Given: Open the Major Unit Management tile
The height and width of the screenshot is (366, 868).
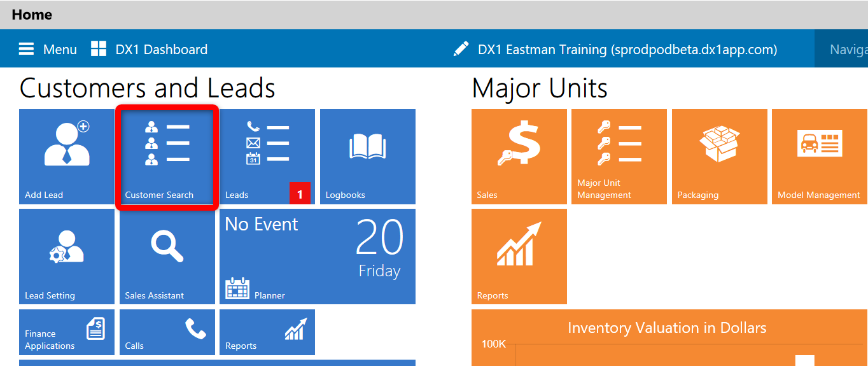Looking at the screenshot, I should tap(619, 157).
